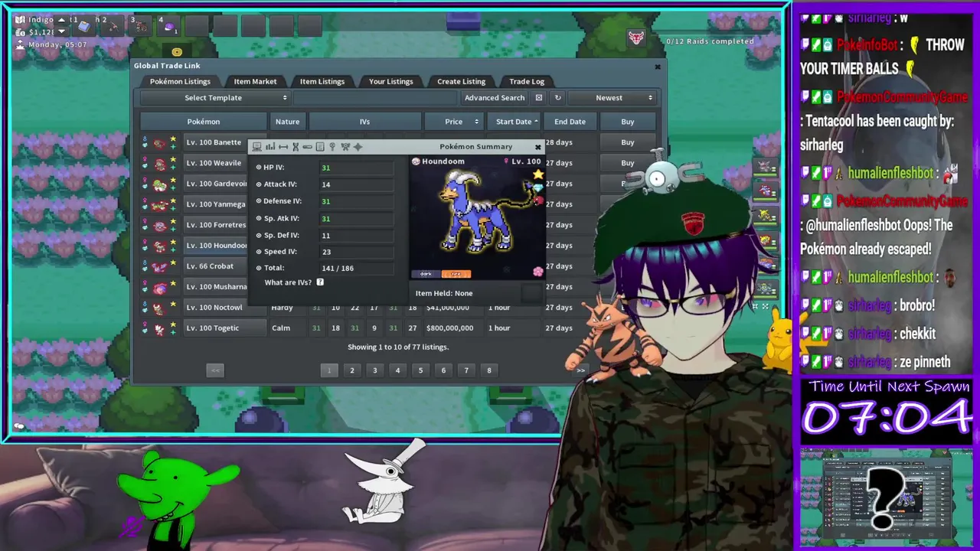Go to the Your Listings tab
The image size is (980, 551).
tap(390, 81)
